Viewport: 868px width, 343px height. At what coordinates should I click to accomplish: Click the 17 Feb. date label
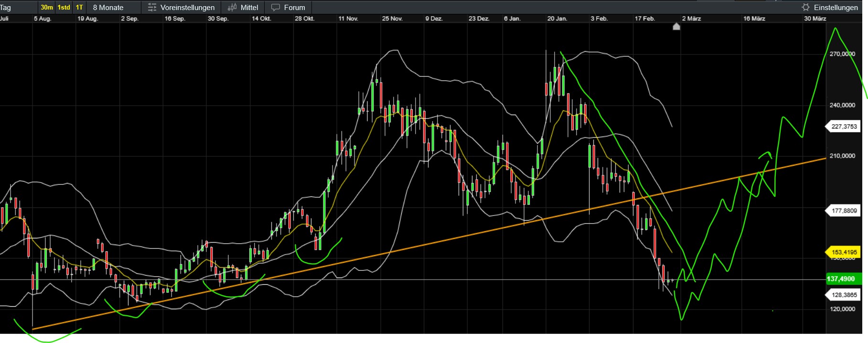tap(644, 19)
